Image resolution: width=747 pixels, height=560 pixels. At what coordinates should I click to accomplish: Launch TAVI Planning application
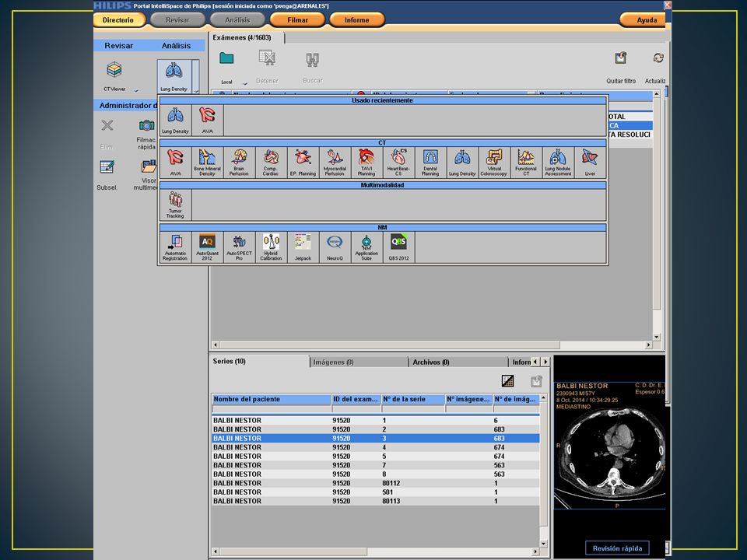(366, 162)
